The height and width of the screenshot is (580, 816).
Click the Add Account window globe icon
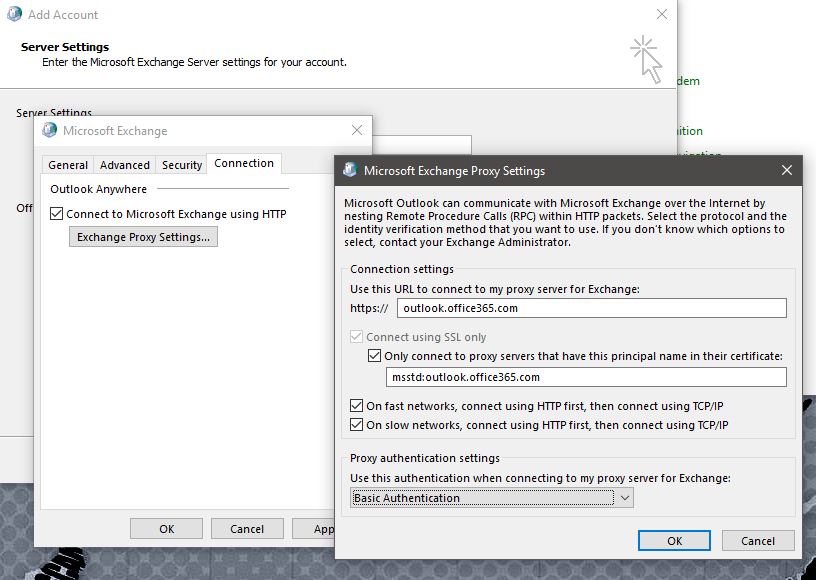[15, 14]
